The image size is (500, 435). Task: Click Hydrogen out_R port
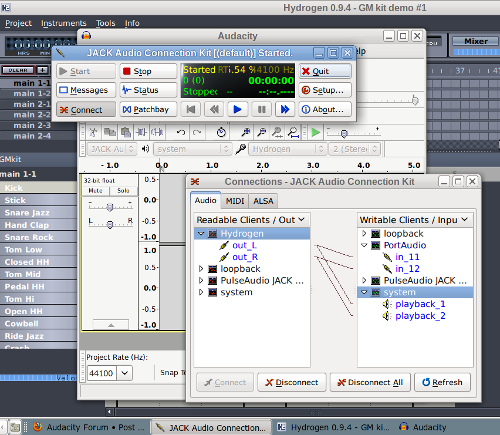point(245,257)
